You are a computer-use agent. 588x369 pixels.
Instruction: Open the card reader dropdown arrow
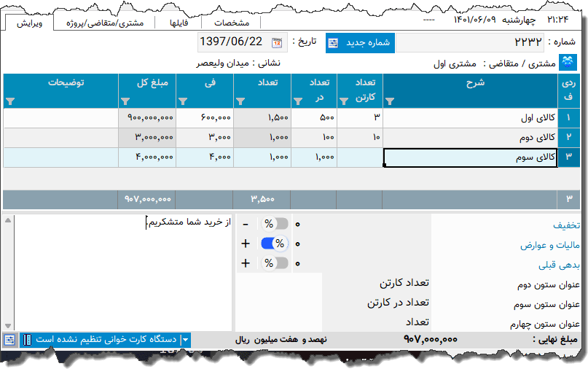(x=185, y=340)
